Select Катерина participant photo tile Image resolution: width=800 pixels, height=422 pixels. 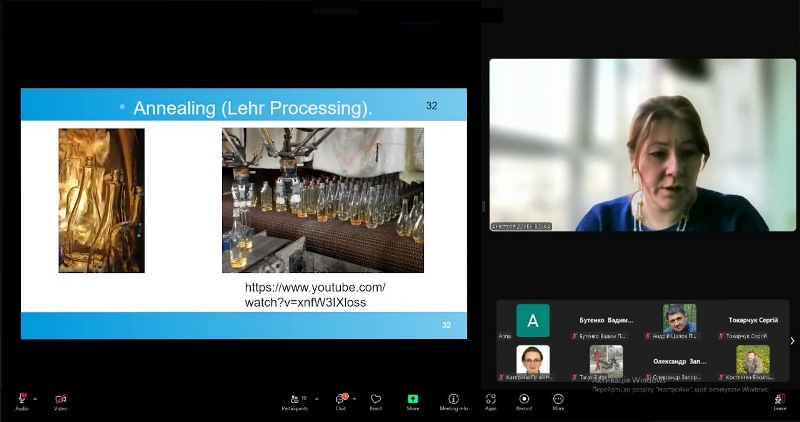[x=533, y=360]
